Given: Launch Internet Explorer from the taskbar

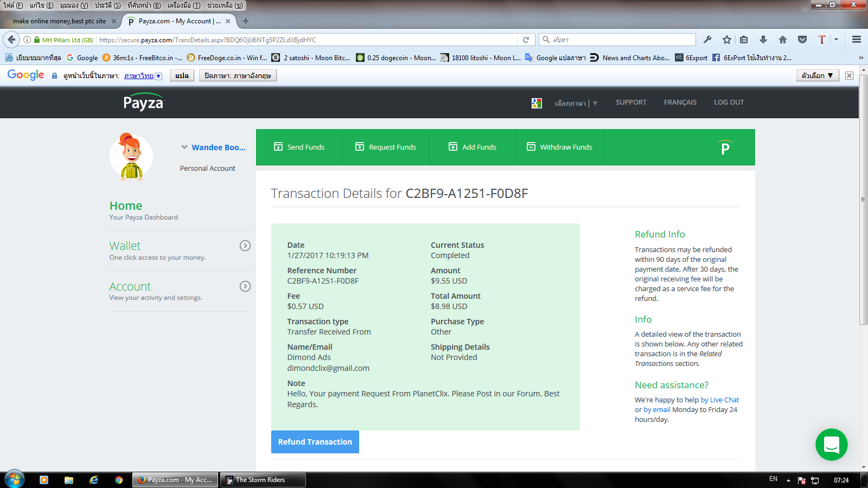Looking at the screenshot, I should [94, 480].
